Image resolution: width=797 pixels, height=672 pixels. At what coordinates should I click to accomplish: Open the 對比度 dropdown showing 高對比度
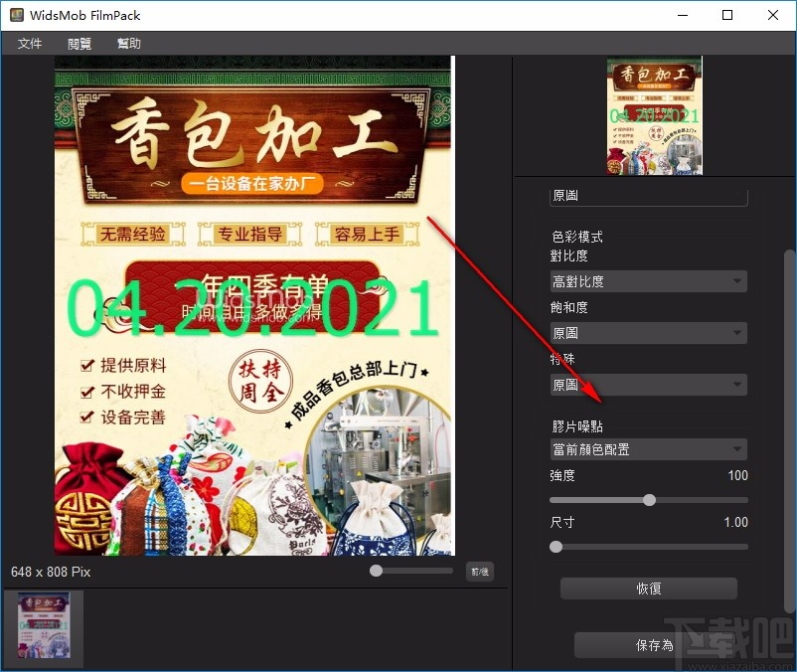tap(648, 281)
